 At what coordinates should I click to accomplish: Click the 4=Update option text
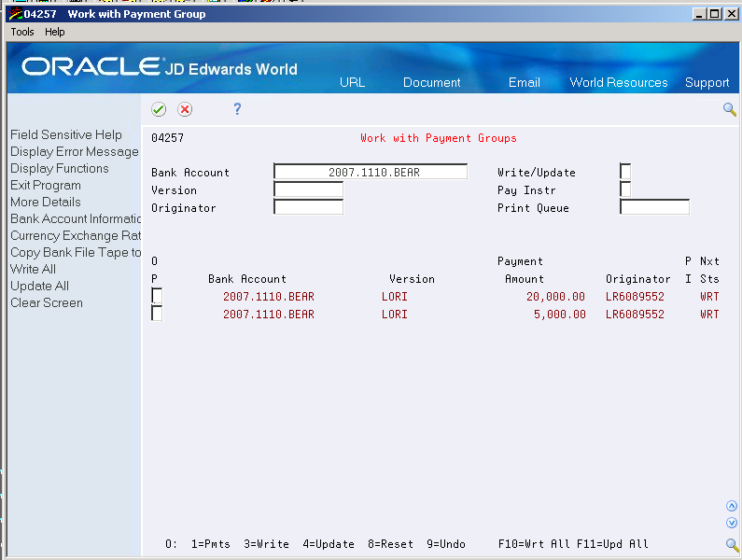coord(329,544)
